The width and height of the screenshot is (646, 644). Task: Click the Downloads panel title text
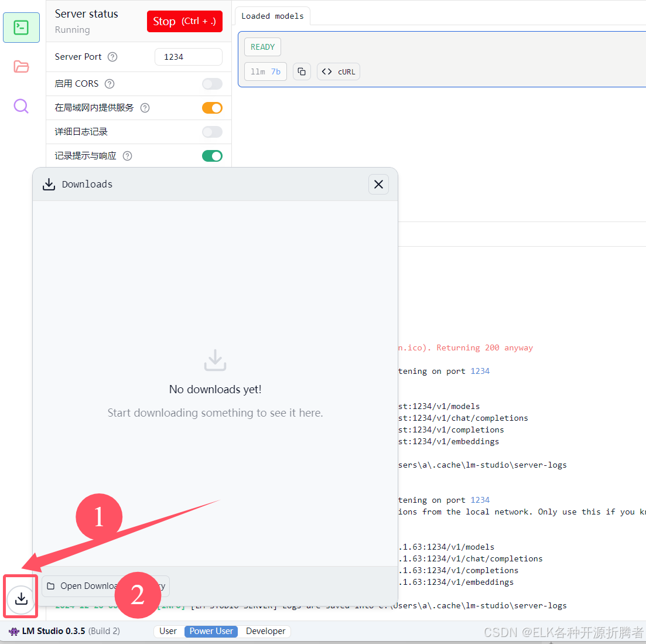(x=87, y=185)
